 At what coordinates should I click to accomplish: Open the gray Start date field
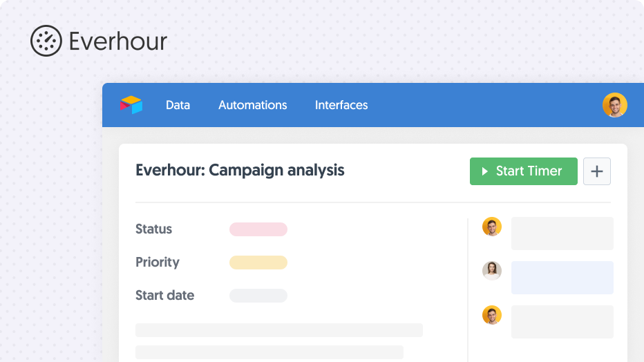258,296
